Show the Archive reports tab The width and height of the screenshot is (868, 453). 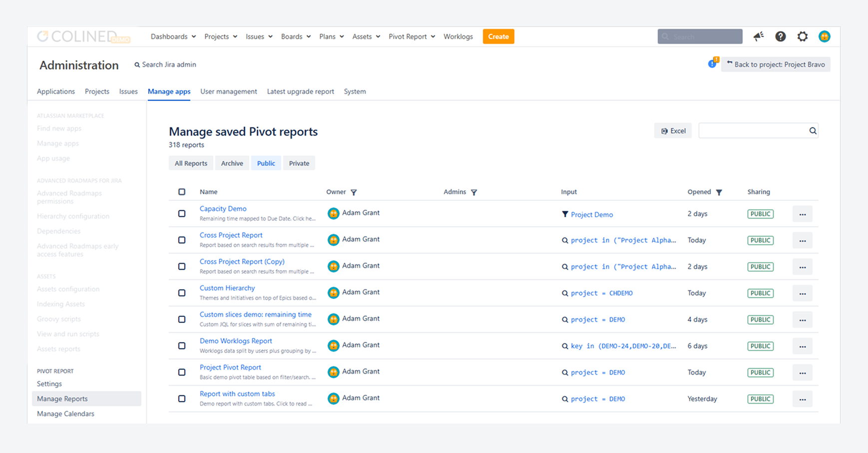coord(232,163)
